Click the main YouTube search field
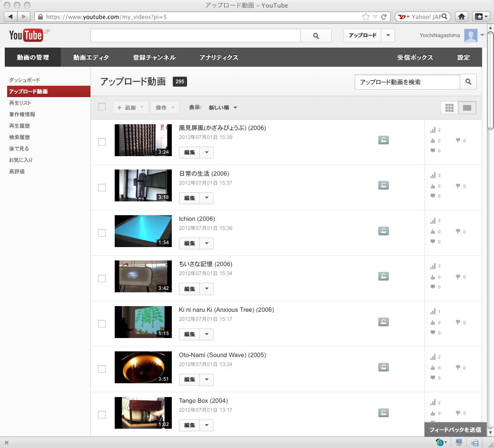The width and height of the screenshot is (494, 448). (x=195, y=36)
